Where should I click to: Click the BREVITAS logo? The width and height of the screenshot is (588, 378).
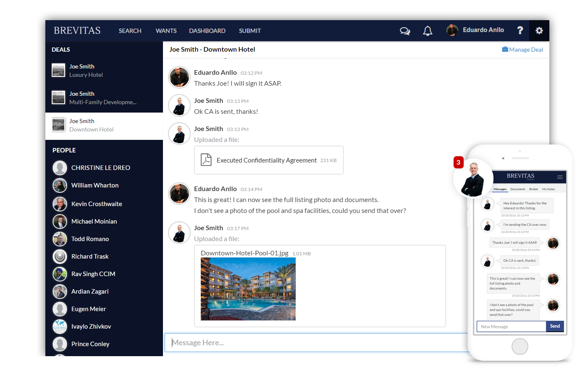[77, 31]
